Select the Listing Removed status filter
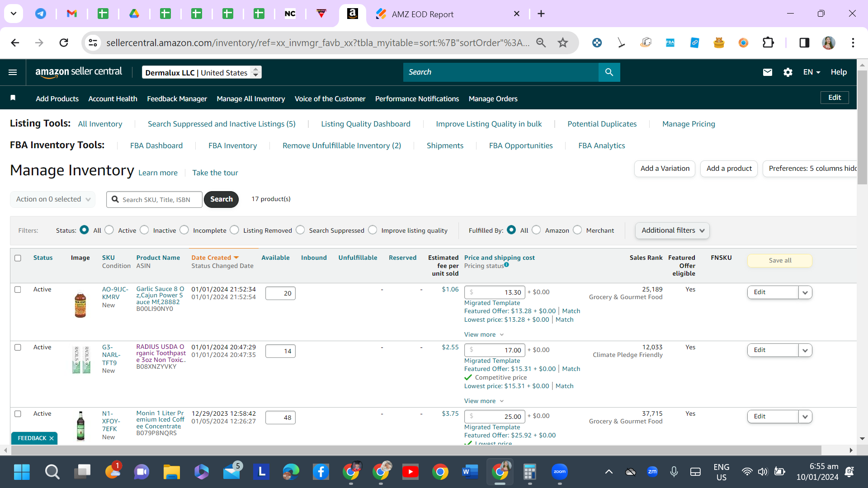868x488 pixels. (x=234, y=230)
